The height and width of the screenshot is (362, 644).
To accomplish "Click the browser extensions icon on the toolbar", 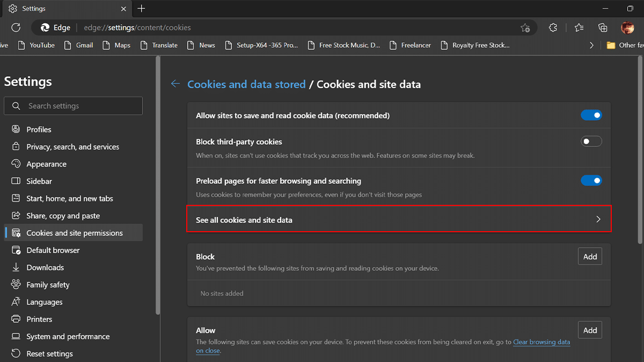I will click(553, 27).
